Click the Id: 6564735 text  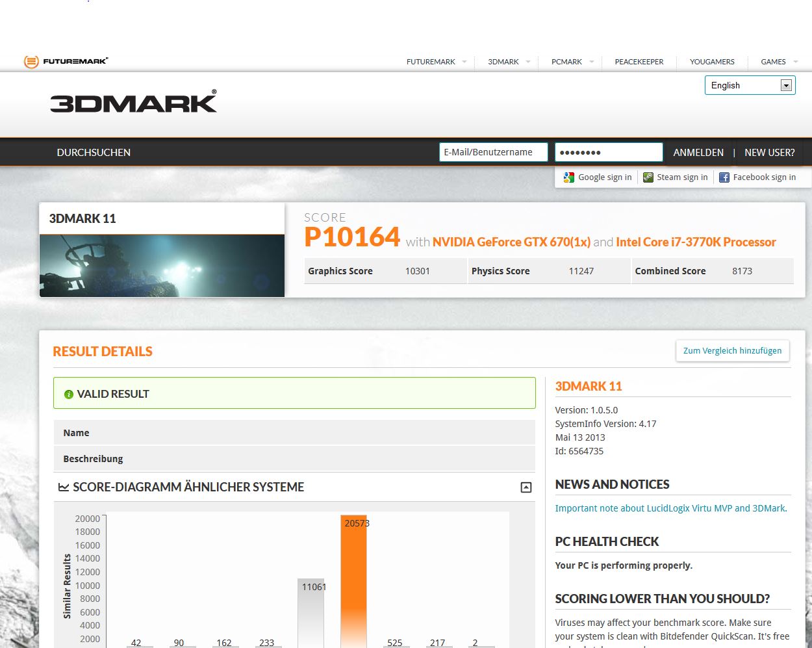point(579,451)
